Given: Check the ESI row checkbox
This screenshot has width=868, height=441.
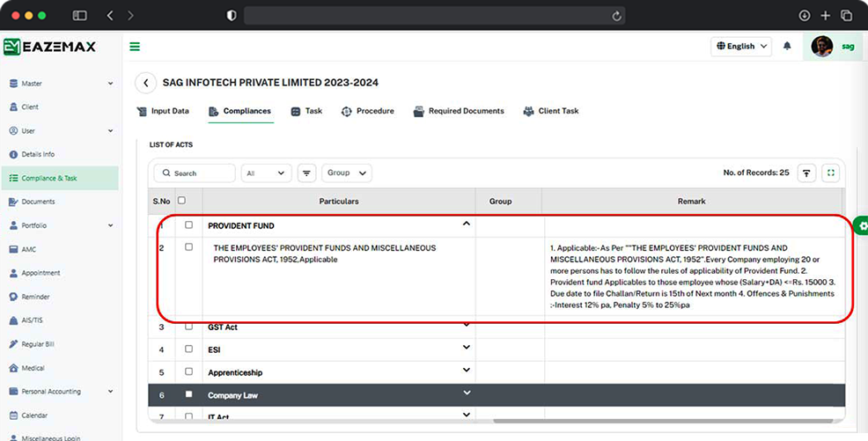Looking at the screenshot, I should tap(188, 349).
